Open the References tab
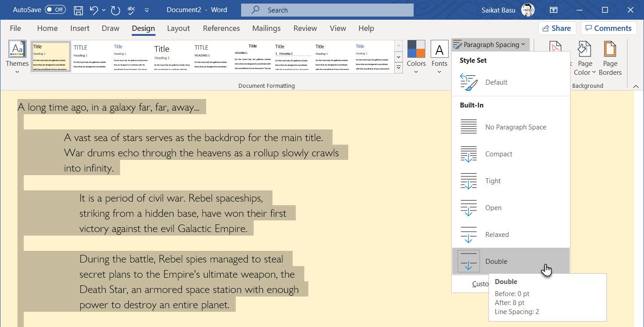 click(221, 28)
